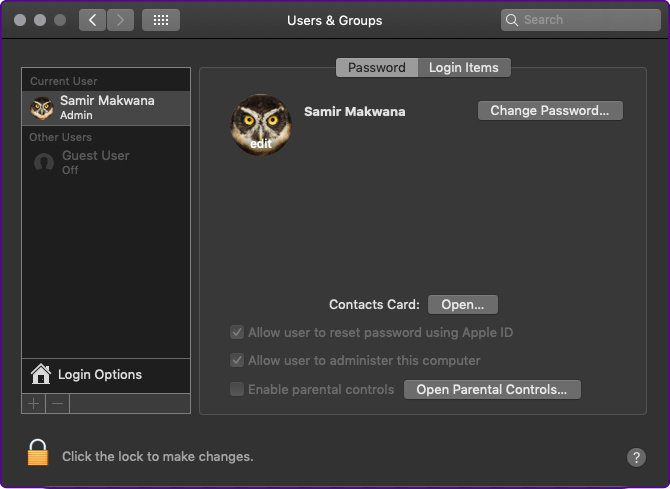
Task: Show all preferences grid button
Action: click(161, 20)
